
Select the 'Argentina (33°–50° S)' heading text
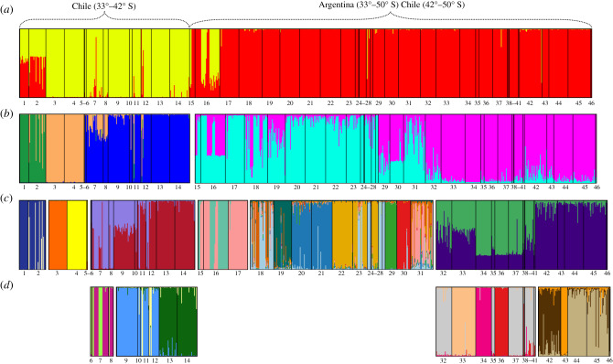pyautogui.click(x=359, y=5)
